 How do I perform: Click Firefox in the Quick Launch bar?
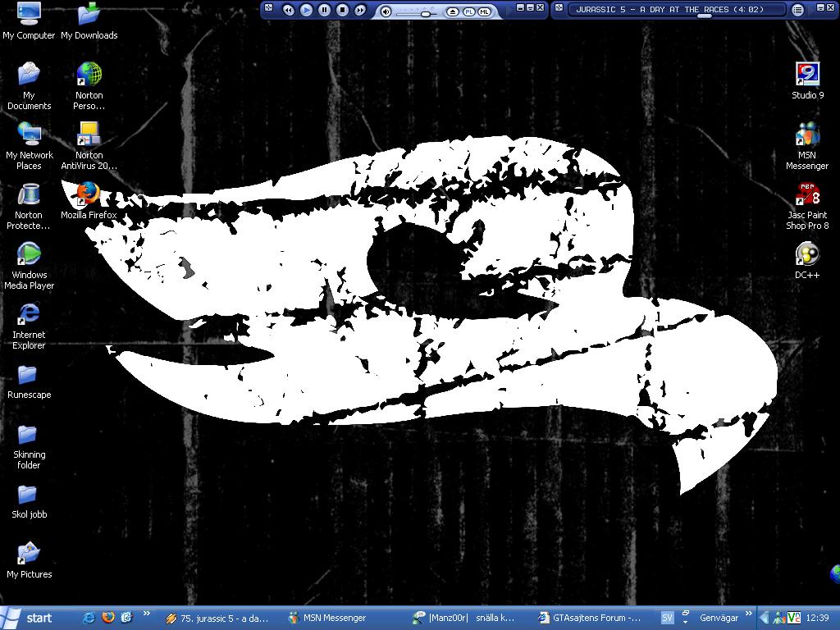(x=108, y=618)
